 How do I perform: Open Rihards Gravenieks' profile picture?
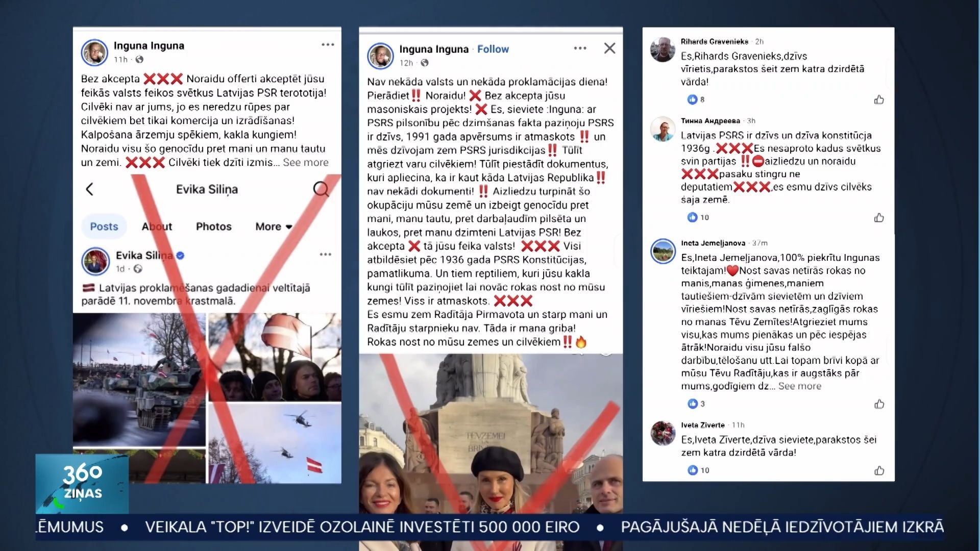coord(663,49)
